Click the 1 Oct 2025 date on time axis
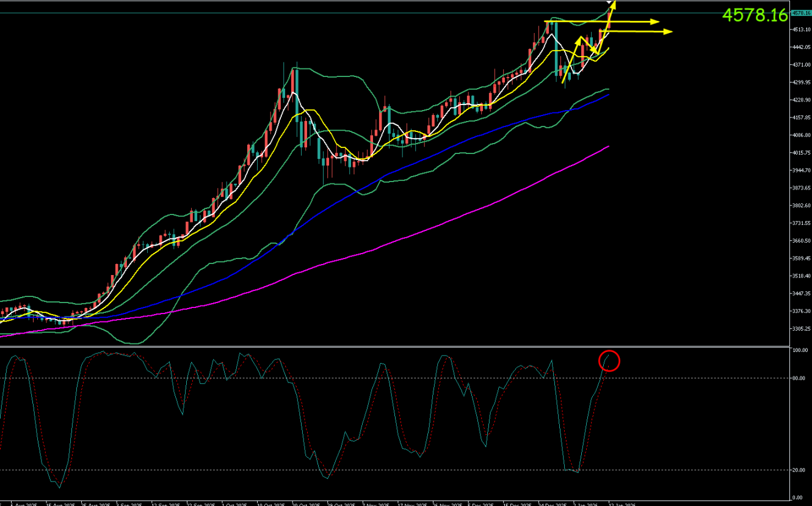Screen dimensions: 812x506 pos(236,504)
